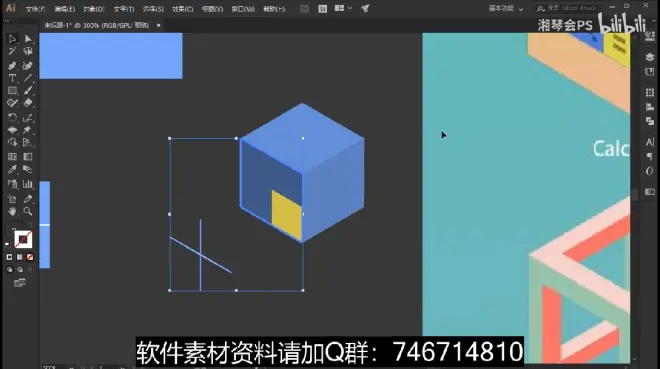Image resolution: width=660 pixels, height=369 pixels.
Task: Open the Layers panel icon
Action: [650, 57]
